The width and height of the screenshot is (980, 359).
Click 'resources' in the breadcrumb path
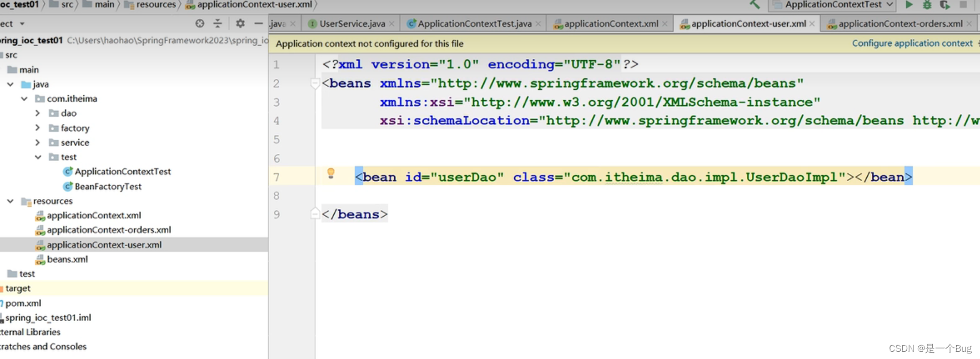point(156,4)
